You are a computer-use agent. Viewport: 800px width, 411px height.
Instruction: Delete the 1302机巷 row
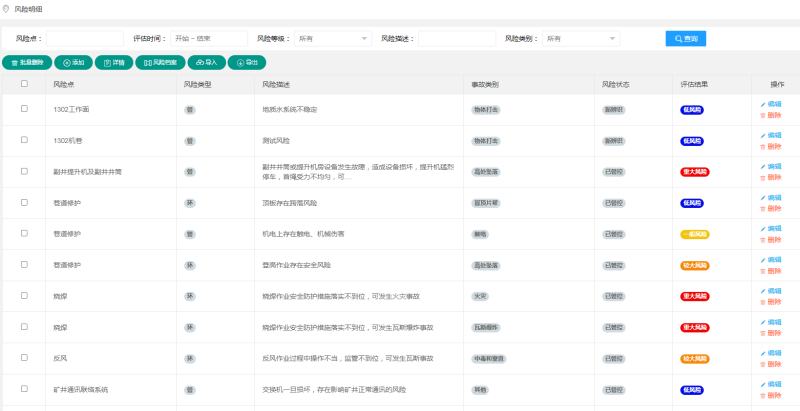(771, 146)
